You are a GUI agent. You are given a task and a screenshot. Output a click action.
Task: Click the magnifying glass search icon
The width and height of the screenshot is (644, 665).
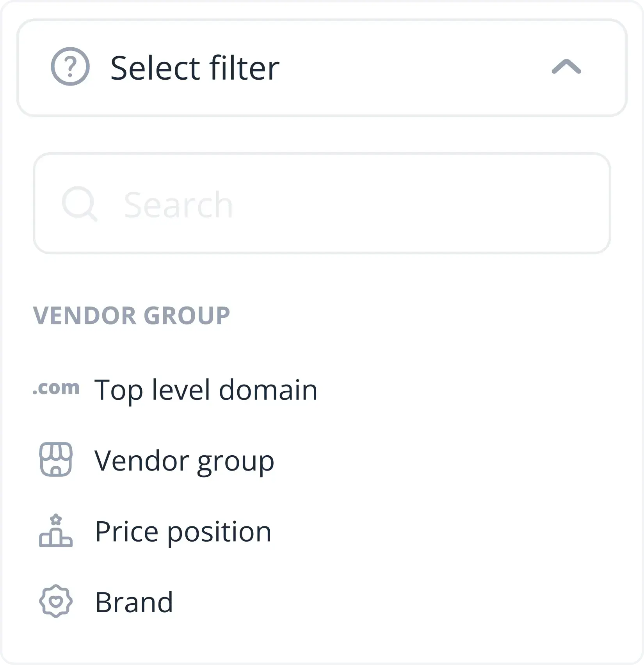point(80,204)
